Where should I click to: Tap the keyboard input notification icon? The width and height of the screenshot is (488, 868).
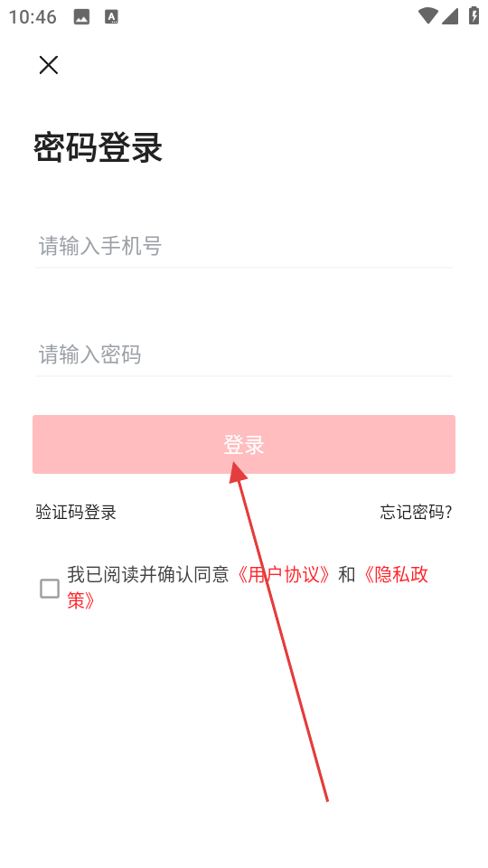(x=112, y=17)
